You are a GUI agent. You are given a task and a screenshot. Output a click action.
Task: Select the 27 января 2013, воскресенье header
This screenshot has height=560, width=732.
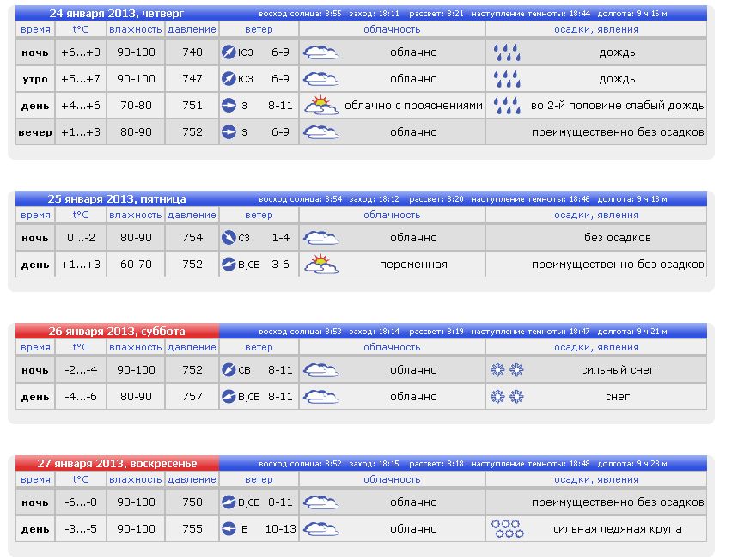pos(117,464)
